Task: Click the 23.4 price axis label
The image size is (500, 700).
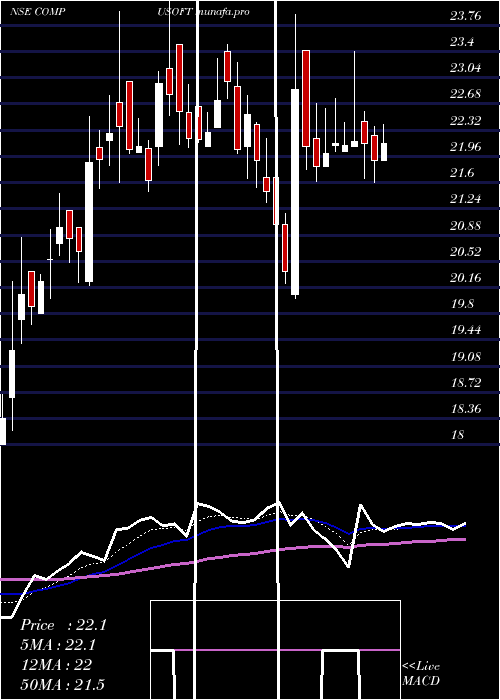Action: [462, 42]
